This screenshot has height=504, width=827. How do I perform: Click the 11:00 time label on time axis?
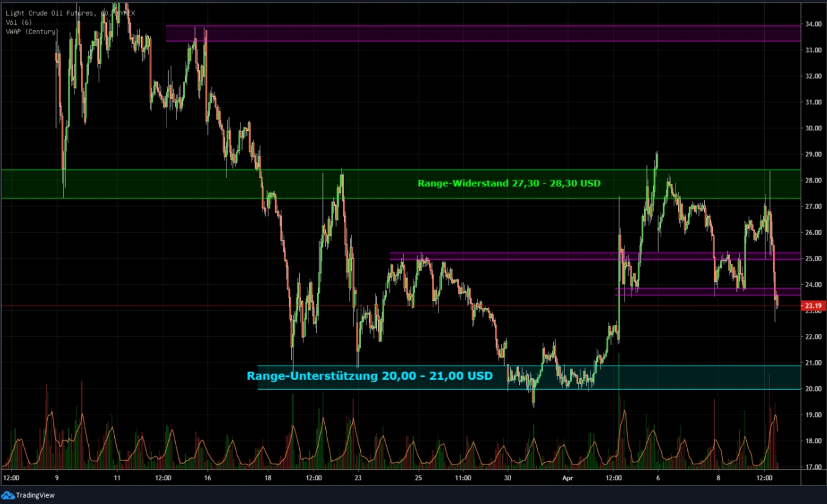click(463, 479)
